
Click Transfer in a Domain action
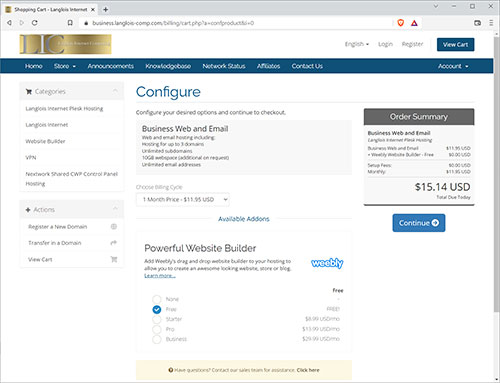[55, 243]
